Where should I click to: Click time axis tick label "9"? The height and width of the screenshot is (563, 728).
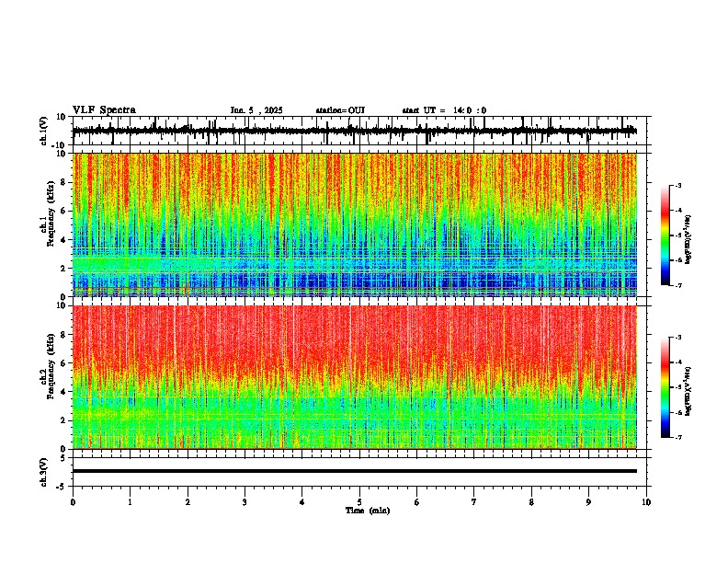588,502
